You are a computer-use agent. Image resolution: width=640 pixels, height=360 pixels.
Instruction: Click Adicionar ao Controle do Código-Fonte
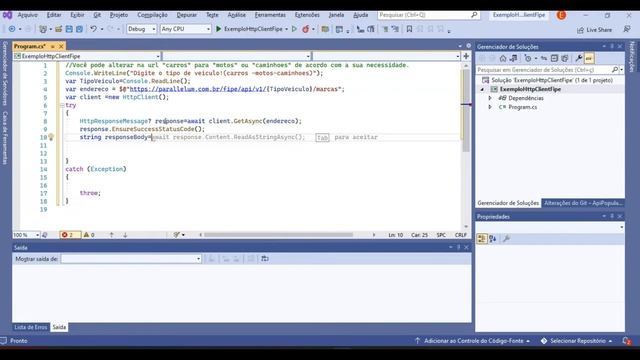pos(473,341)
